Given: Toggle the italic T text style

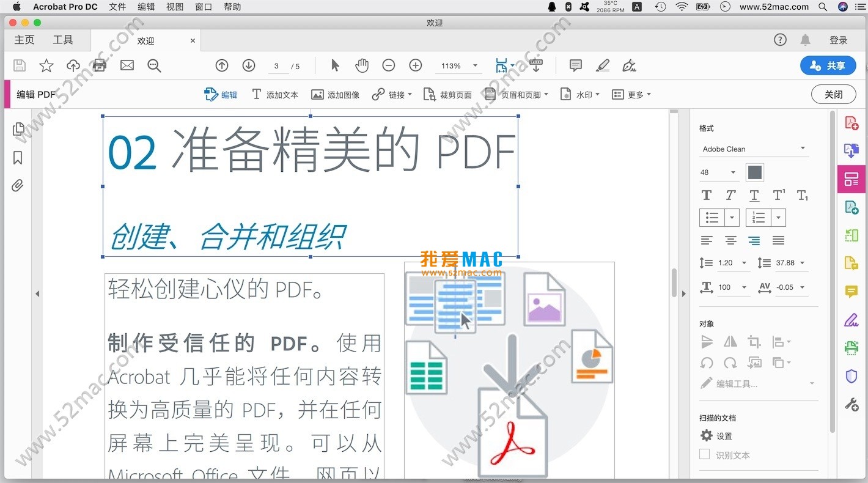Looking at the screenshot, I should pos(730,195).
